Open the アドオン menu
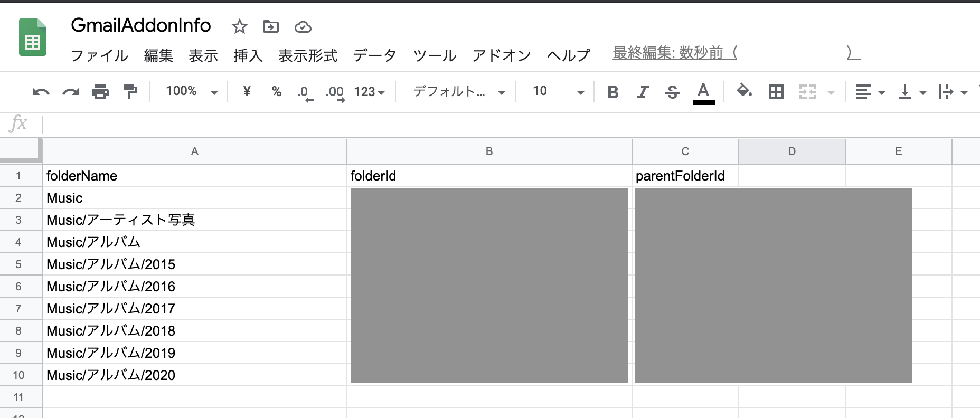Screen dimensions: 980x418 point(502,55)
